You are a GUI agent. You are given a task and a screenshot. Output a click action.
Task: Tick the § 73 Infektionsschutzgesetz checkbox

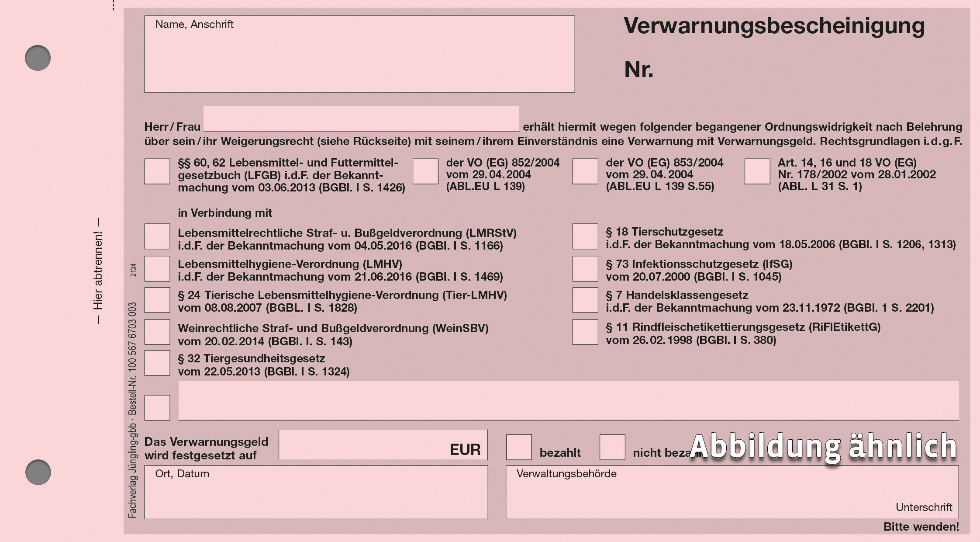tap(585, 268)
